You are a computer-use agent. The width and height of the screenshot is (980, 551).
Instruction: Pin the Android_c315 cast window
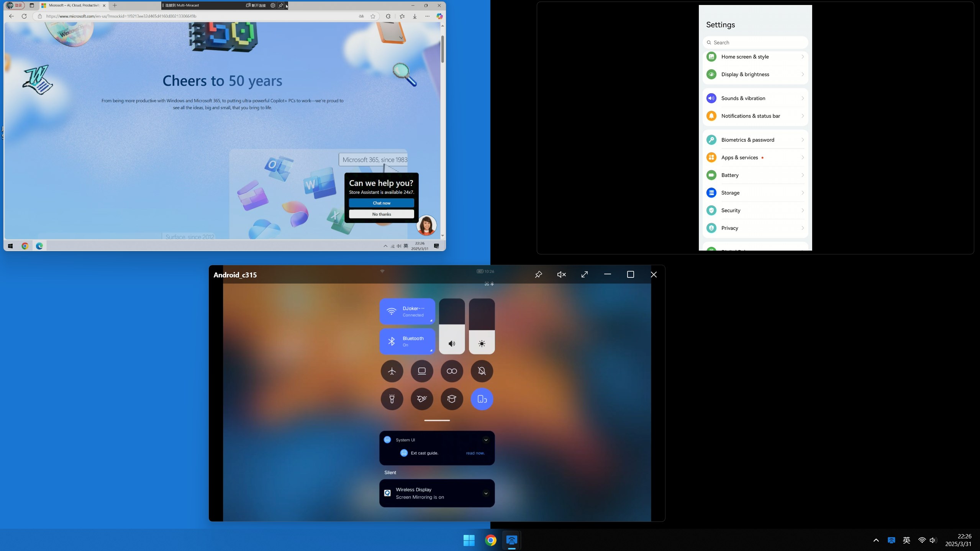(x=538, y=274)
